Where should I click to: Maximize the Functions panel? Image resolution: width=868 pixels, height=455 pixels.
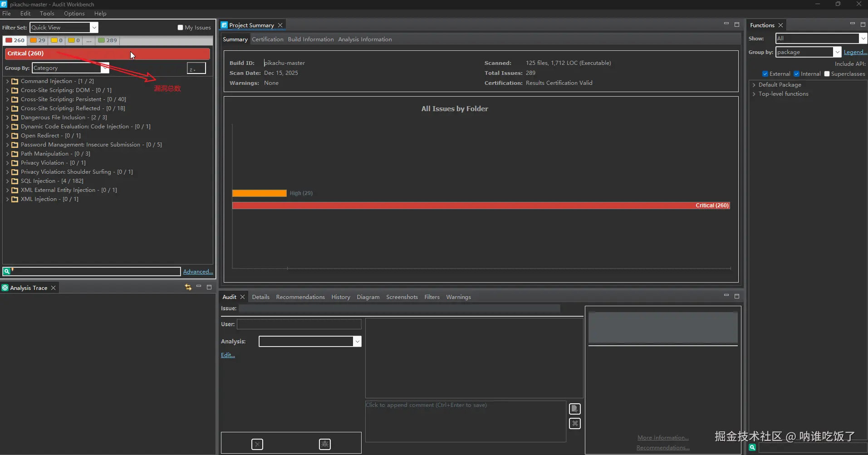click(863, 24)
